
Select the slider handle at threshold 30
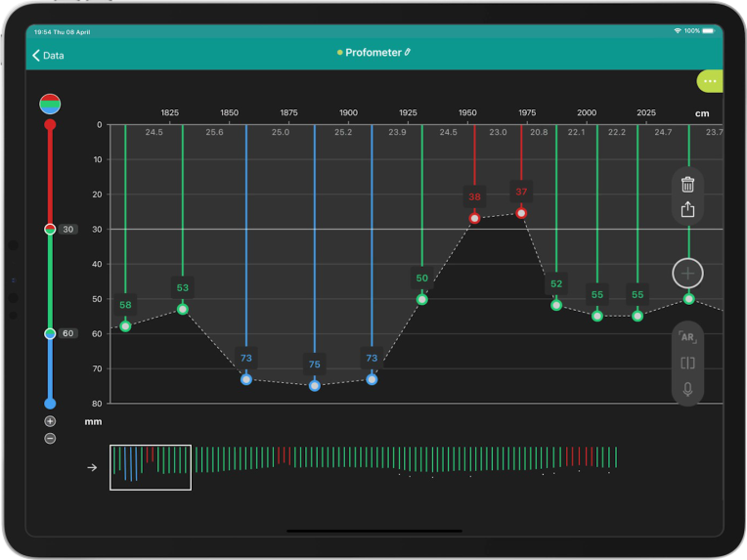click(50, 229)
